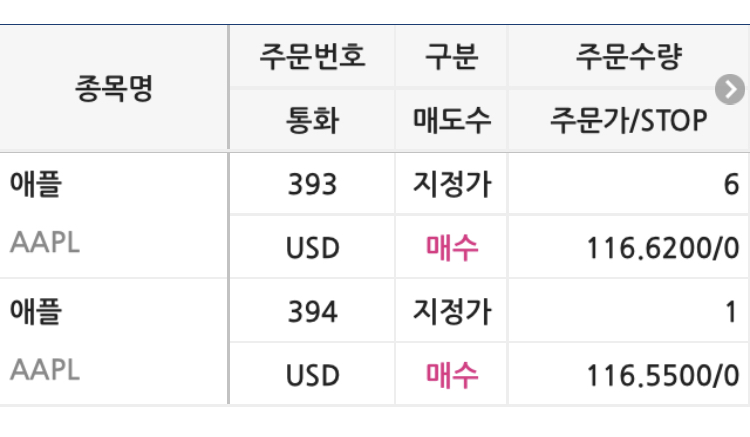Open the 애플 stock in order 393
Viewport: 750px width, 437px height.
coord(35,184)
